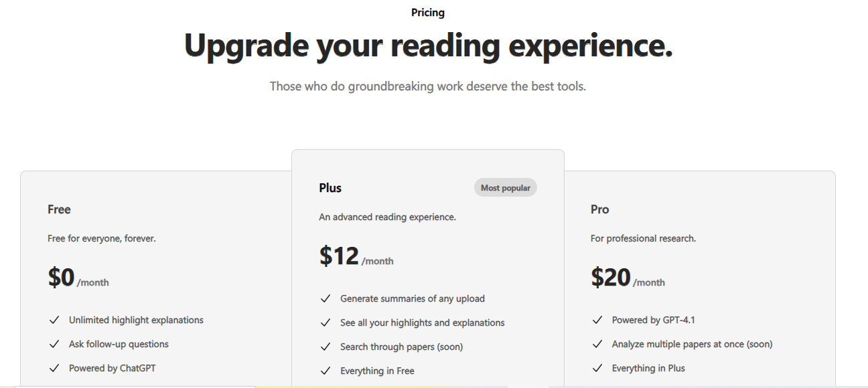
Task: Select the Plus plan title
Action: [x=330, y=188]
